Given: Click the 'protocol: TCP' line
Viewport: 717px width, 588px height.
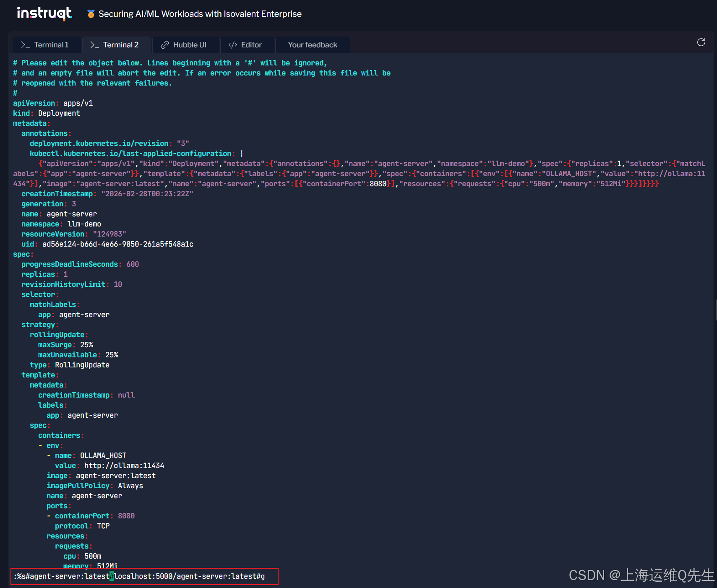Looking at the screenshot, I should (82, 526).
